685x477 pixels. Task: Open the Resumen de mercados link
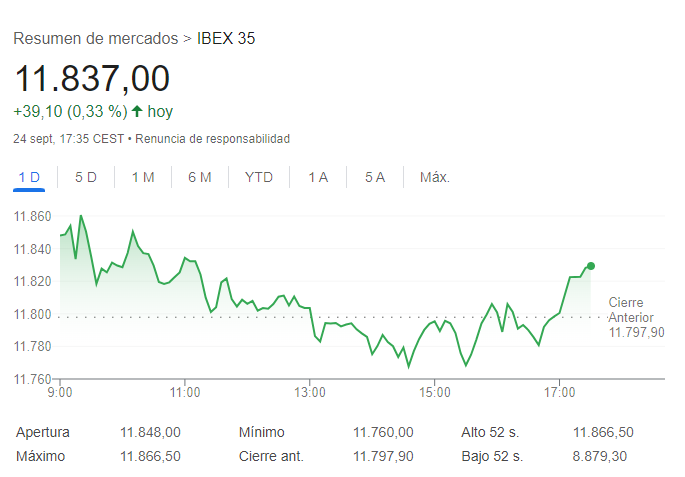[95, 39]
